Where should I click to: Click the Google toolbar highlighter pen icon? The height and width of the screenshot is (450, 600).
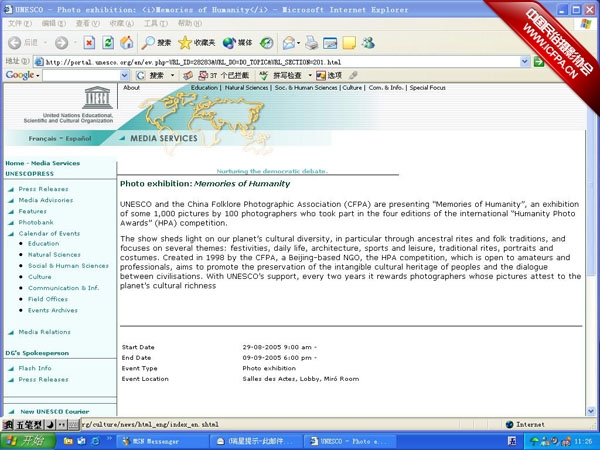click(x=353, y=75)
